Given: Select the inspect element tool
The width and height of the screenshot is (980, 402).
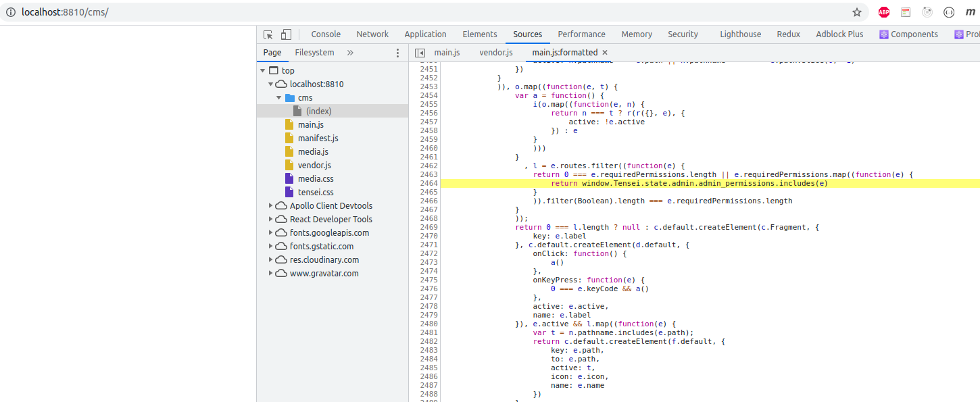Looking at the screenshot, I should 268,33.
